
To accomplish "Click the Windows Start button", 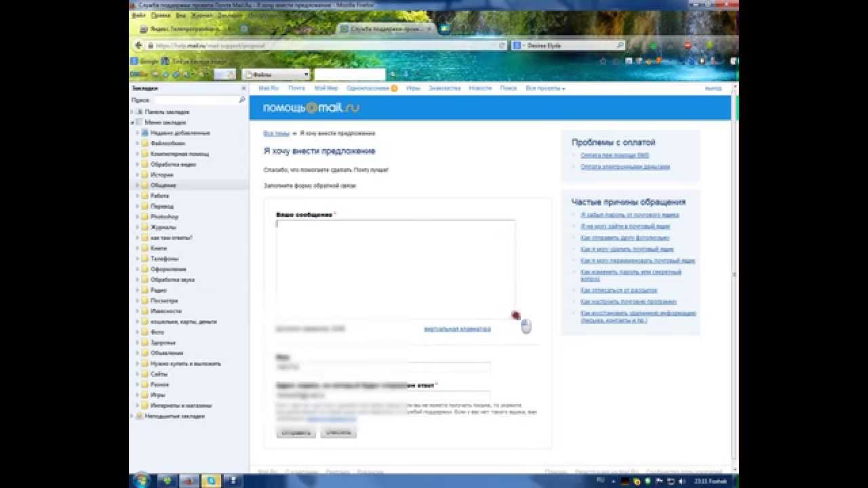I will click(142, 481).
